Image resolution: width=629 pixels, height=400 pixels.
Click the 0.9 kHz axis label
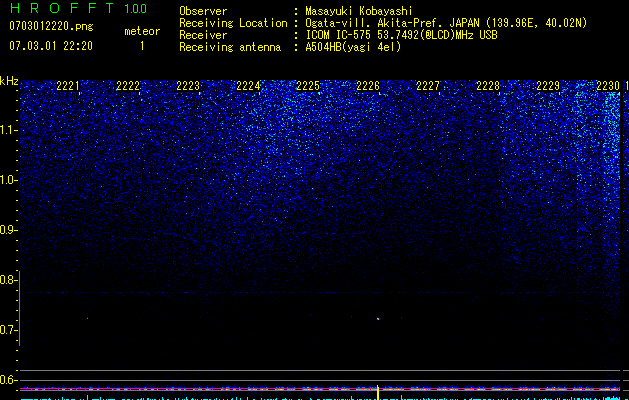[8, 230]
